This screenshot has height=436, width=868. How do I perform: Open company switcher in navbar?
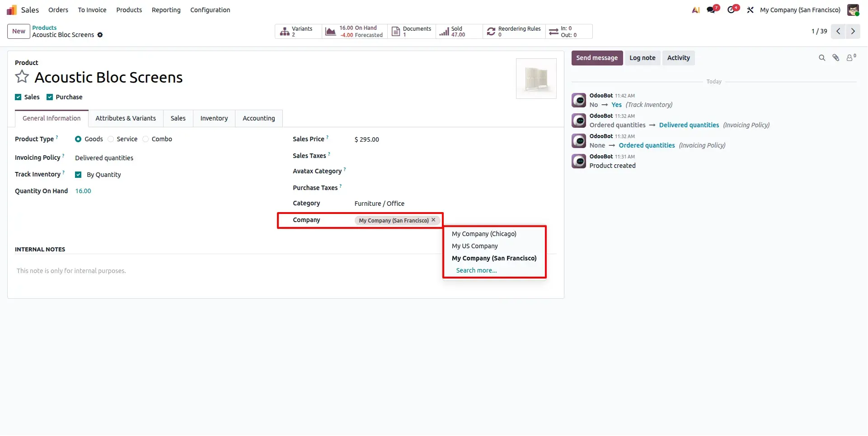coord(800,10)
